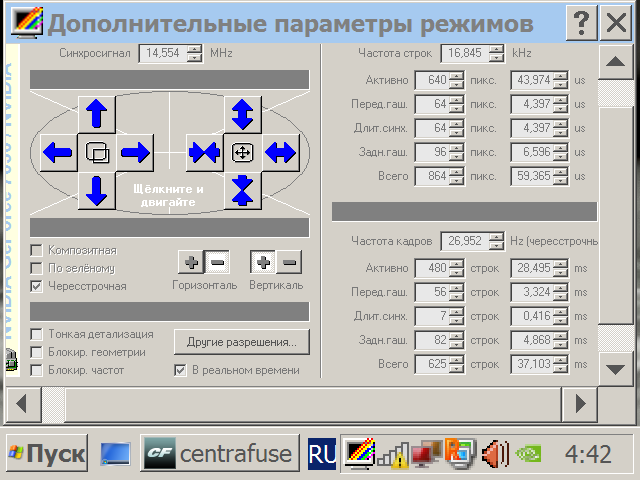Click the horizontal shrink width arrows

(x=204, y=152)
